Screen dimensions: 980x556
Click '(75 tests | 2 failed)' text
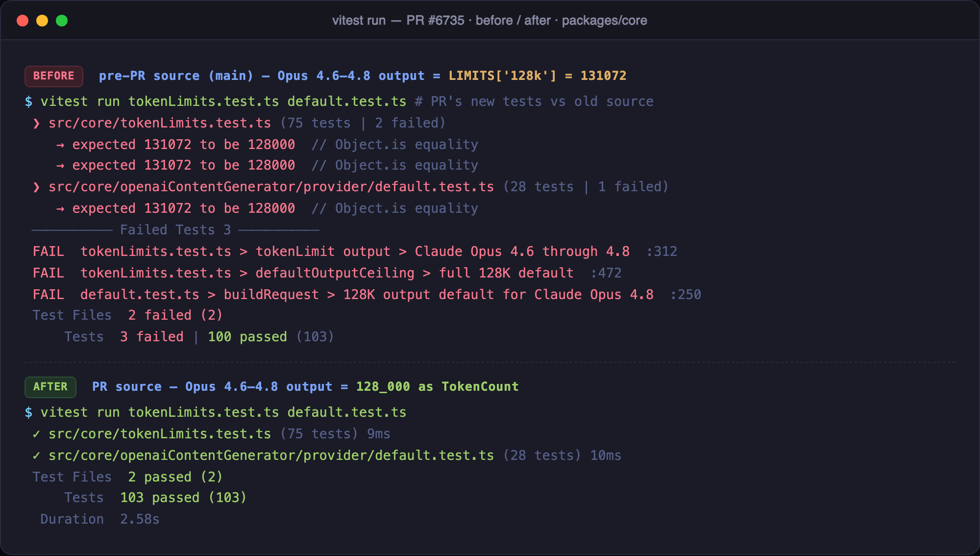pyautogui.click(x=363, y=123)
